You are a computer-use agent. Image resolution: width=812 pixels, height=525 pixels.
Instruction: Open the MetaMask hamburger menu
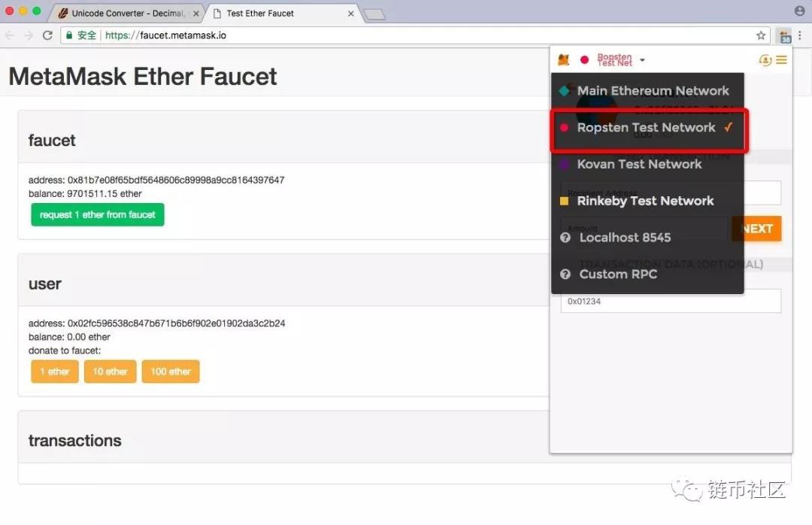(x=782, y=60)
